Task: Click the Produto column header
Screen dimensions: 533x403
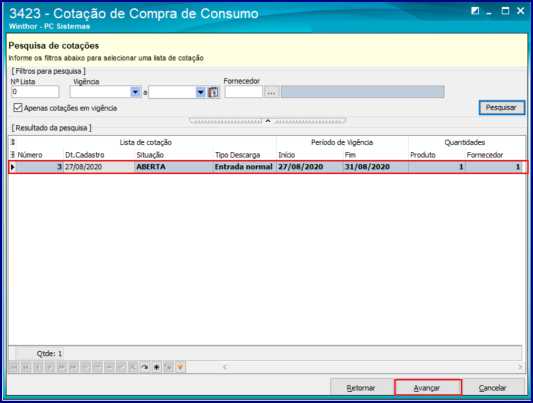Action: [x=437, y=155]
